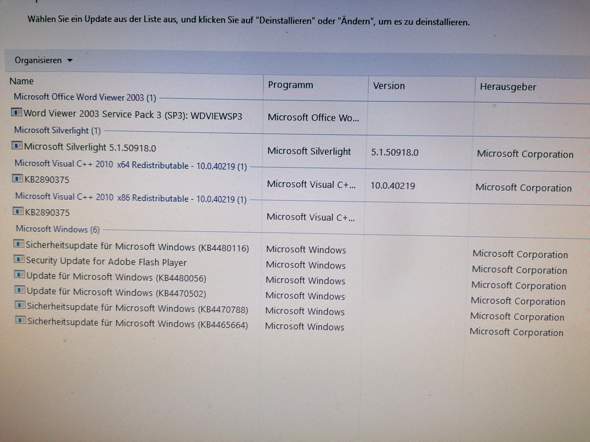Select Sicherheitsupdate für Microsoft Windows (KB4470788)
The width and height of the screenshot is (590, 442).
point(137,308)
